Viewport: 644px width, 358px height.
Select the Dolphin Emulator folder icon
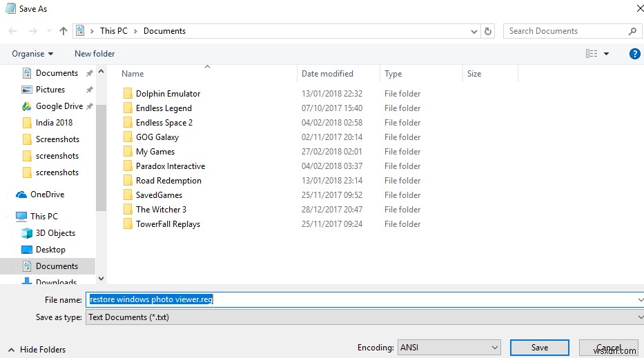[x=128, y=94]
